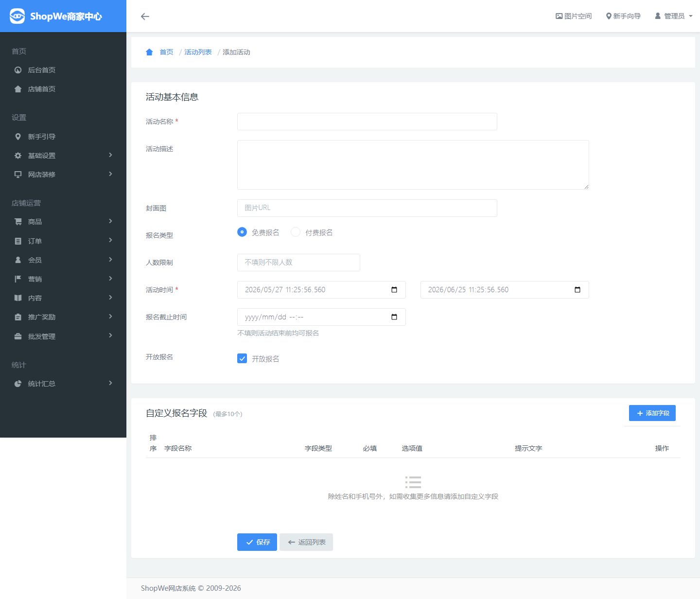This screenshot has width=700, height=599.
Task: Focus the 人数限制 input field
Action: [x=298, y=263]
